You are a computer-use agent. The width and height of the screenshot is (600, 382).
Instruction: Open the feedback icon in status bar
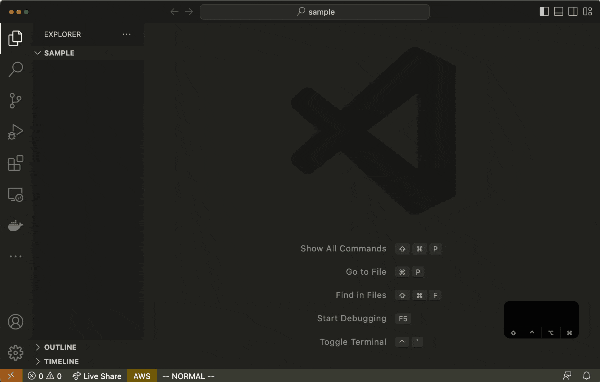point(567,375)
